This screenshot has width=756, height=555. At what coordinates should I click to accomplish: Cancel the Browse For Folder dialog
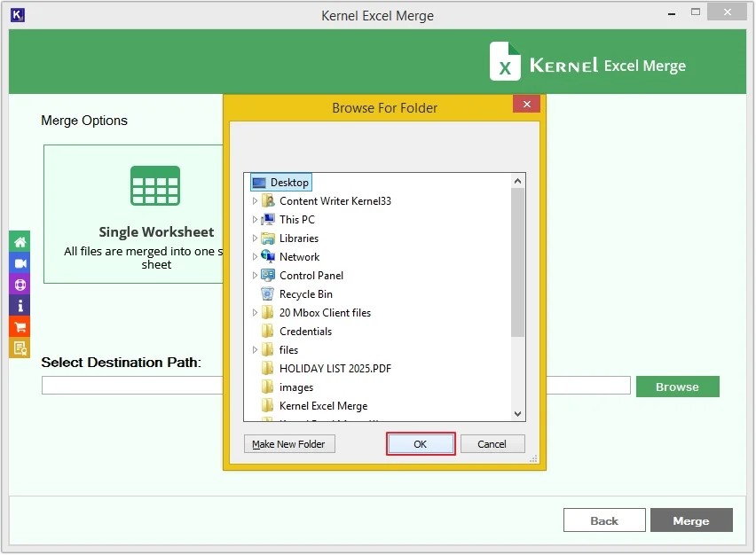(492, 444)
